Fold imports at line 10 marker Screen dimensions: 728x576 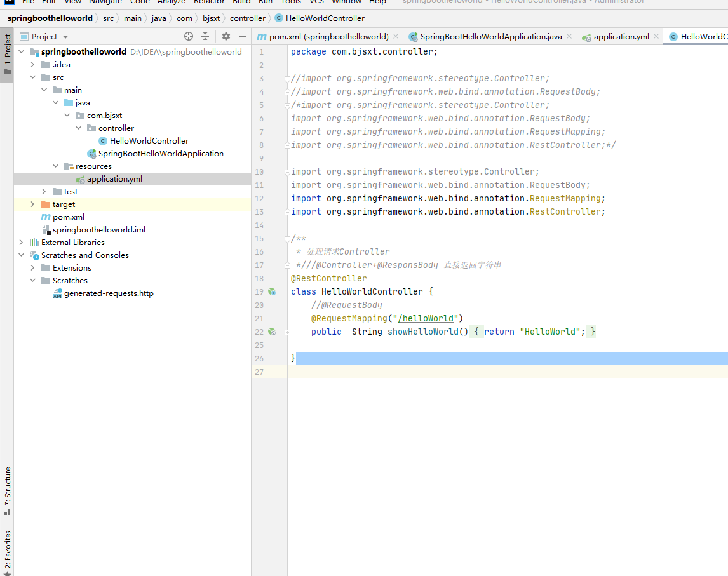click(287, 171)
